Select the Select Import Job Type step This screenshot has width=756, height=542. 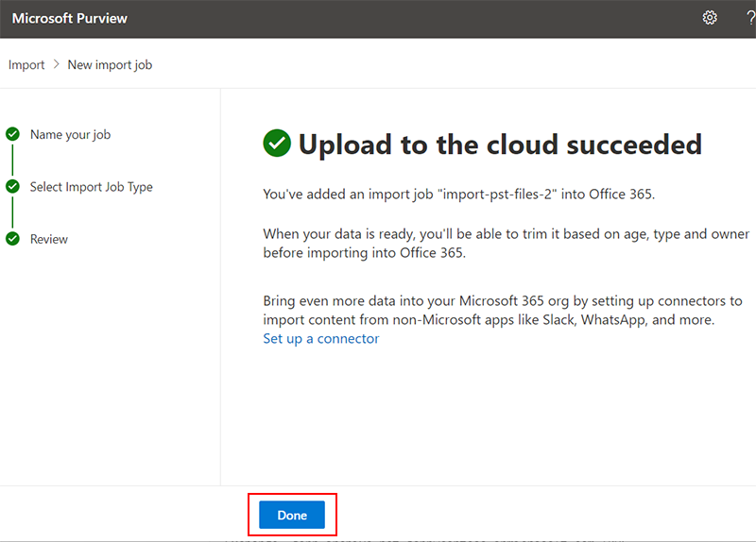click(x=91, y=186)
